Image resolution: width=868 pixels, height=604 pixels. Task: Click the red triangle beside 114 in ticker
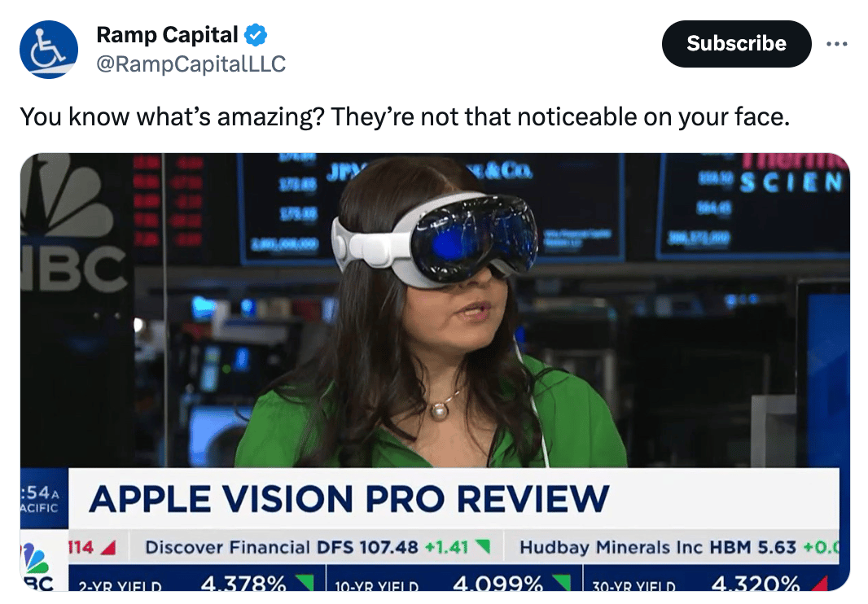coord(108,548)
